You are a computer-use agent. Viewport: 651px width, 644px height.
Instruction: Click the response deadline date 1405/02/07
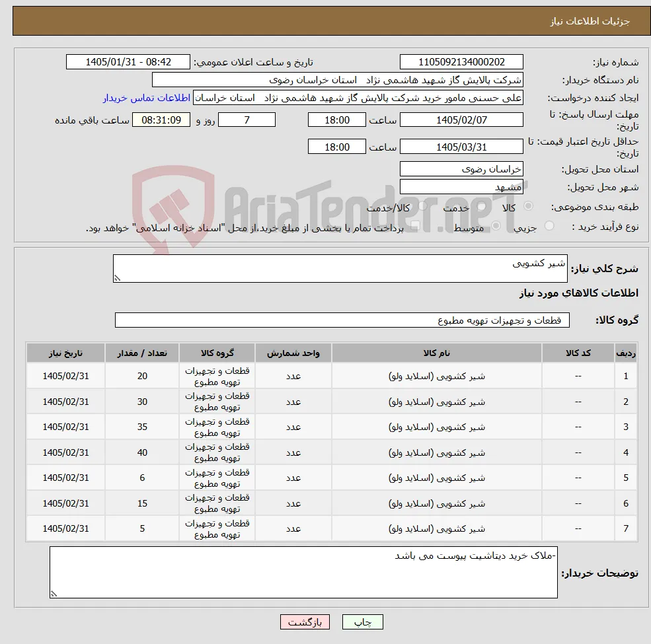click(461, 120)
